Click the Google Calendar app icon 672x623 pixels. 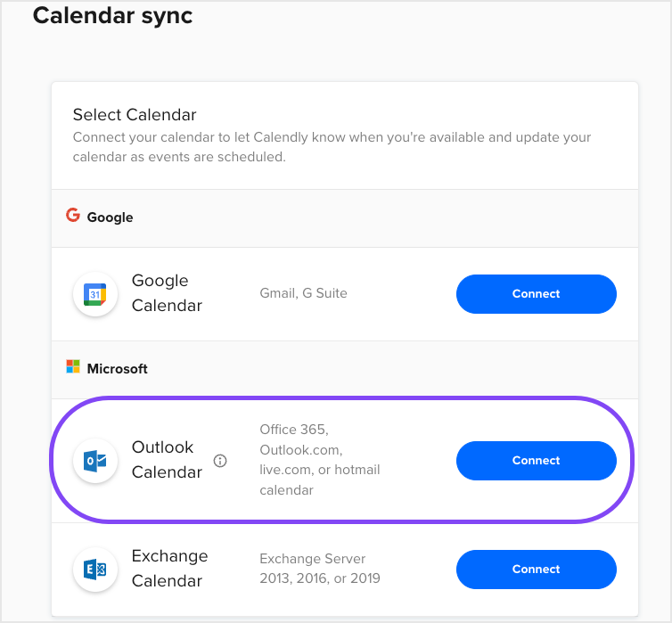95,293
